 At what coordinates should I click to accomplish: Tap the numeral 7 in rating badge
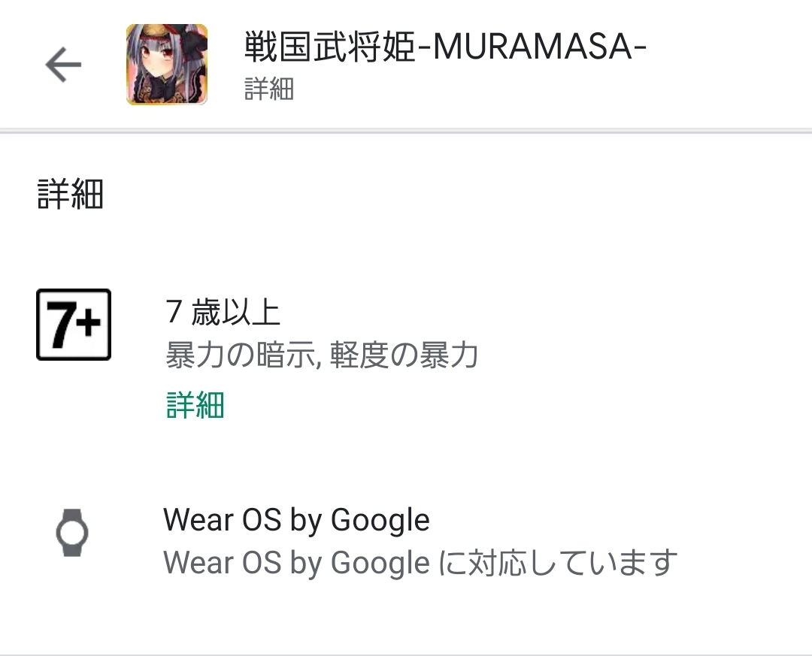(59, 326)
